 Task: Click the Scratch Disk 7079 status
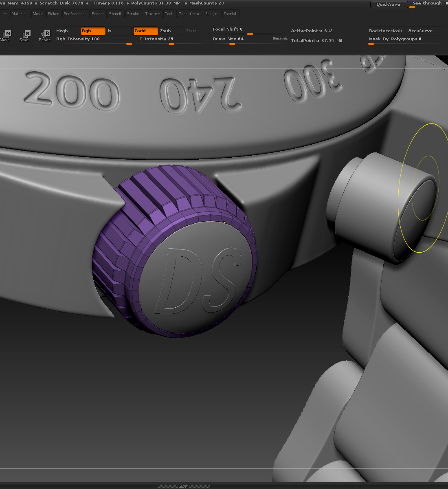pos(61,3)
